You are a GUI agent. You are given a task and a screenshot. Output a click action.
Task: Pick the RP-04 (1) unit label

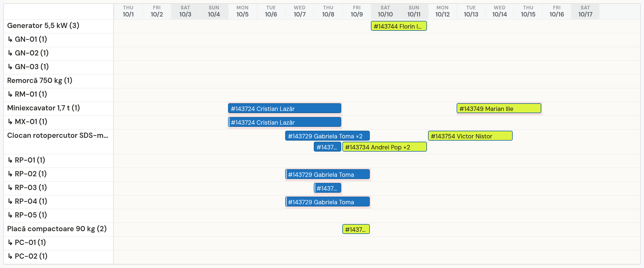(27, 202)
